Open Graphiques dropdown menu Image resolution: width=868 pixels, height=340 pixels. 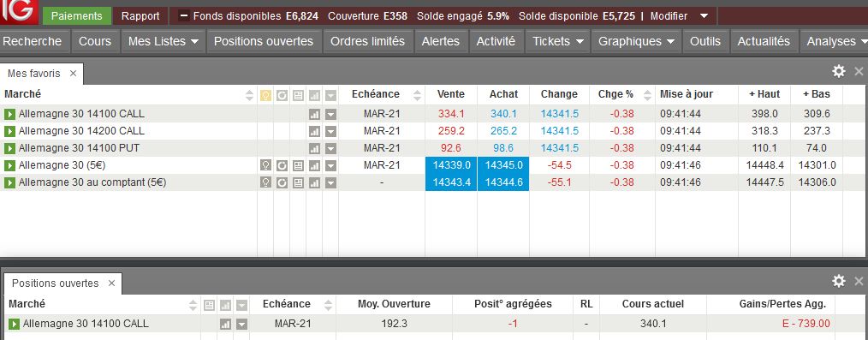coord(636,41)
